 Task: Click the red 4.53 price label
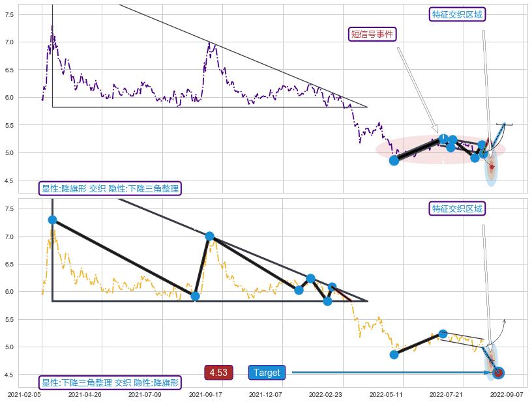click(218, 373)
